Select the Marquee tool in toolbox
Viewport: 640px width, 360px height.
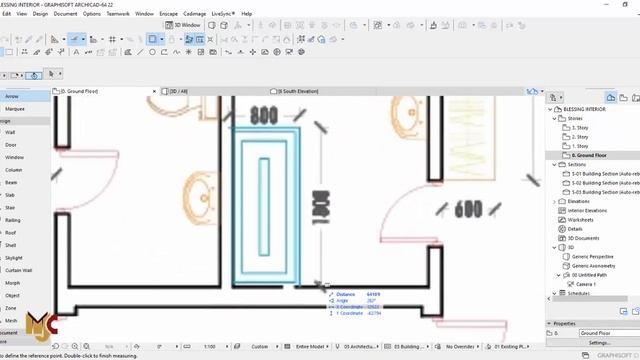point(15,109)
